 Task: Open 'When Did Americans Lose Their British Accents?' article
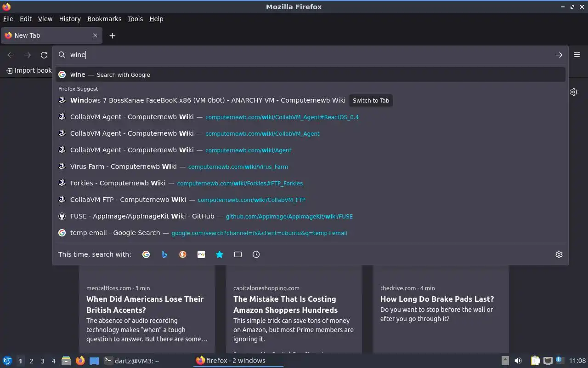click(x=145, y=305)
